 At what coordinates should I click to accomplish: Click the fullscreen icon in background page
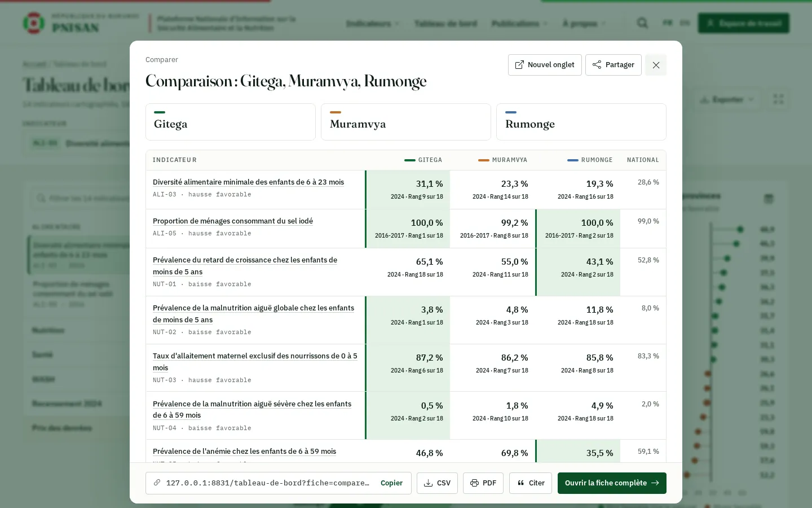[x=779, y=99]
